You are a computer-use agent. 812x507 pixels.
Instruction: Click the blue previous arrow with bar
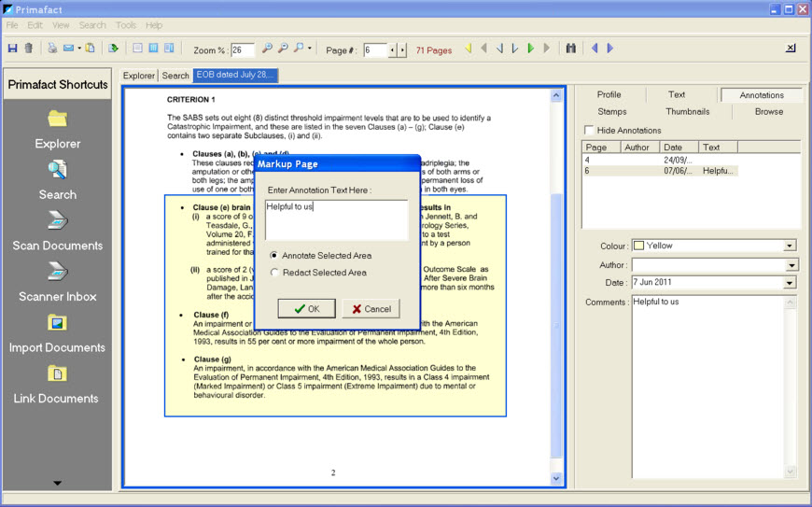pos(499,49)
